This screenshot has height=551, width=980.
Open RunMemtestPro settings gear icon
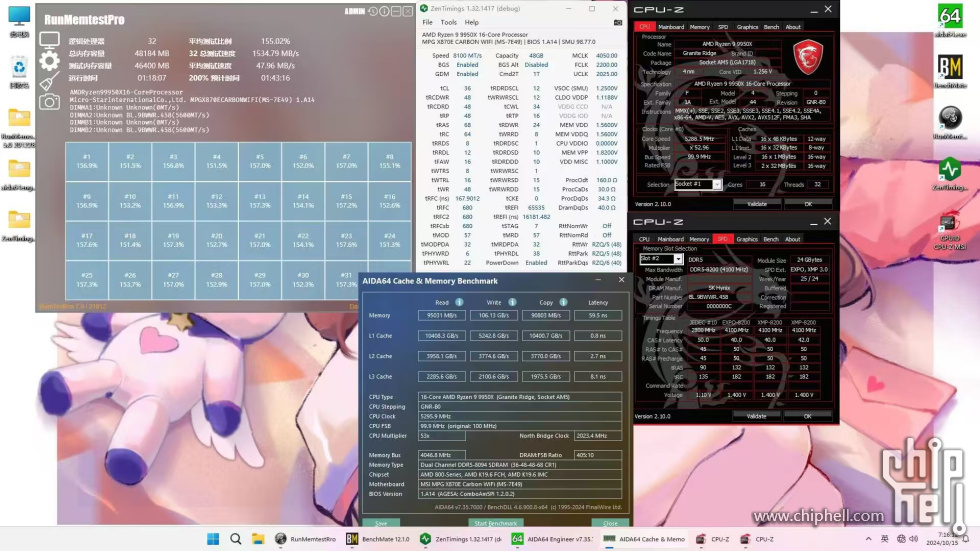click(49, 61)
